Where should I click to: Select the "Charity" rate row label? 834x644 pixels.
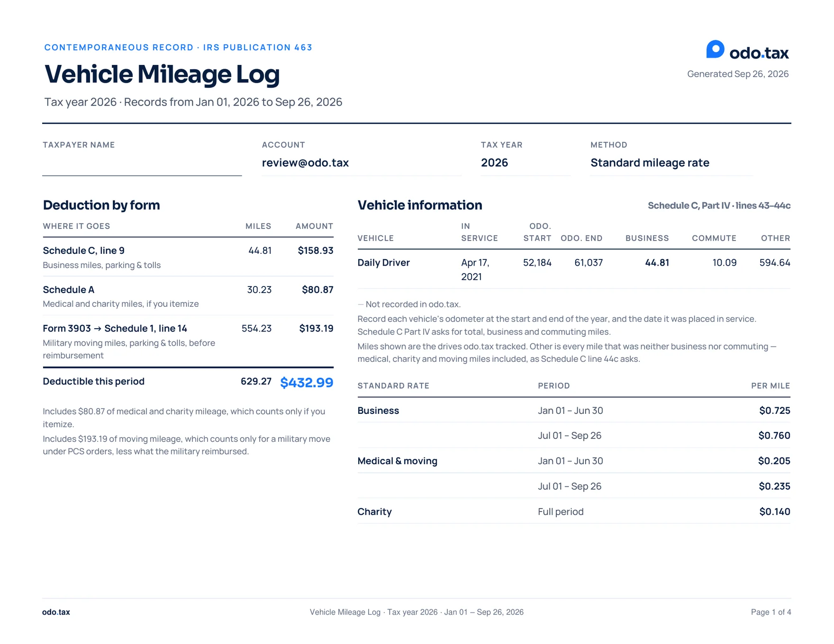click(375, 512)
